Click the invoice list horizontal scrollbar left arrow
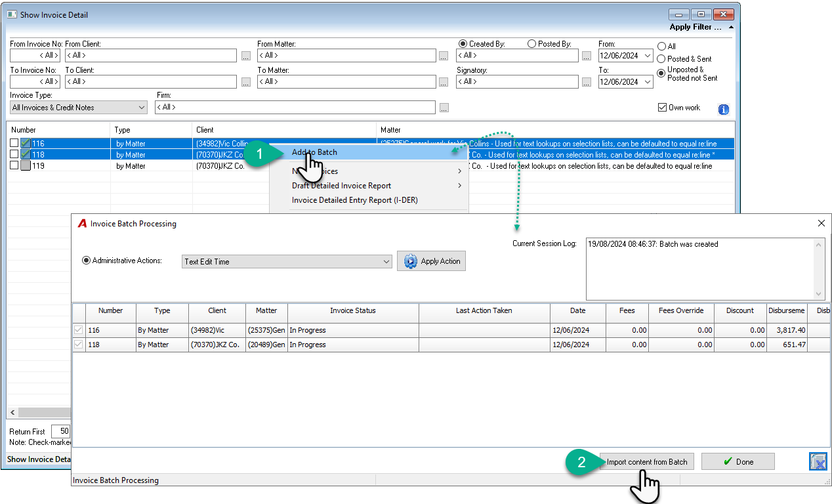The height and width of the screenshot is (504, 832). click(12, 412)
